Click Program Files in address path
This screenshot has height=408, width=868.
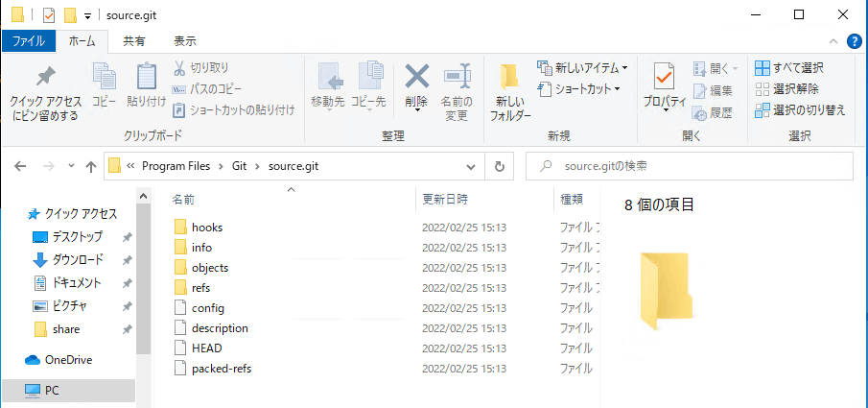tap(176, 166)
